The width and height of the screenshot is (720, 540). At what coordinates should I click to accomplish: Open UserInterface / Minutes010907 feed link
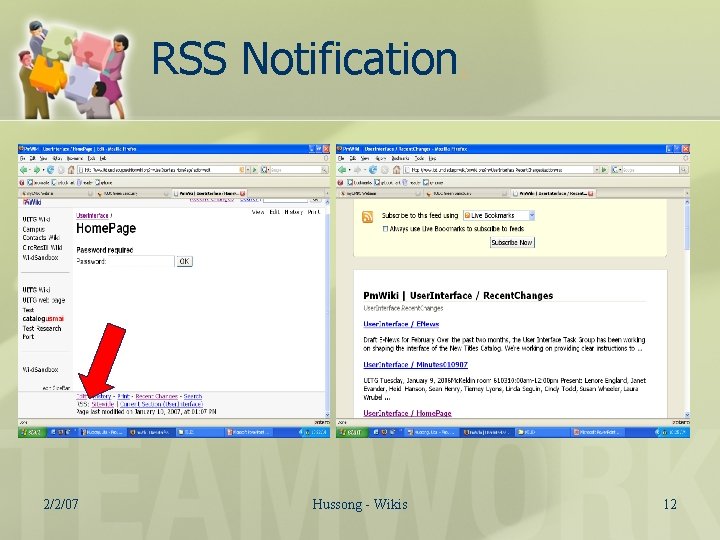tap(415, 365)
